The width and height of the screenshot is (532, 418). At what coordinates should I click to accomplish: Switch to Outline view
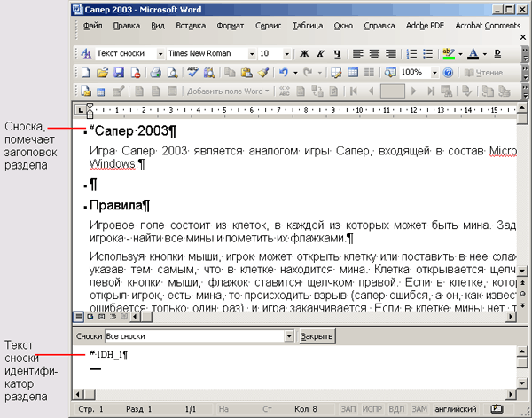pyautogui.click(x=113, y=317)
